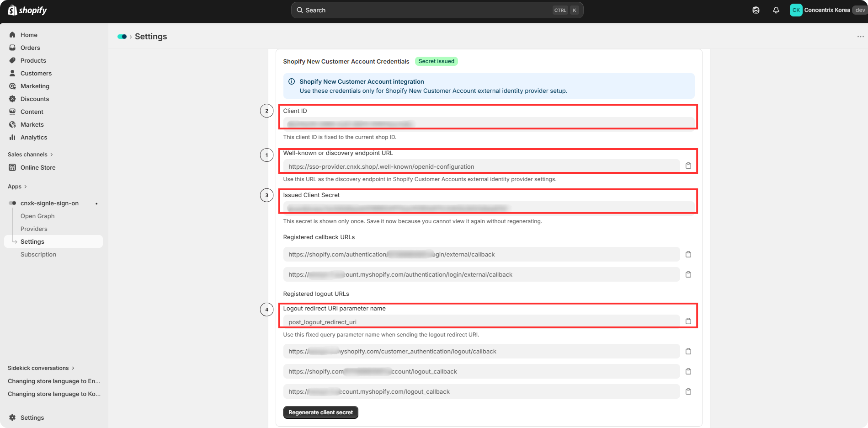
Task: Click the Customers person icon
Action: 12,73
